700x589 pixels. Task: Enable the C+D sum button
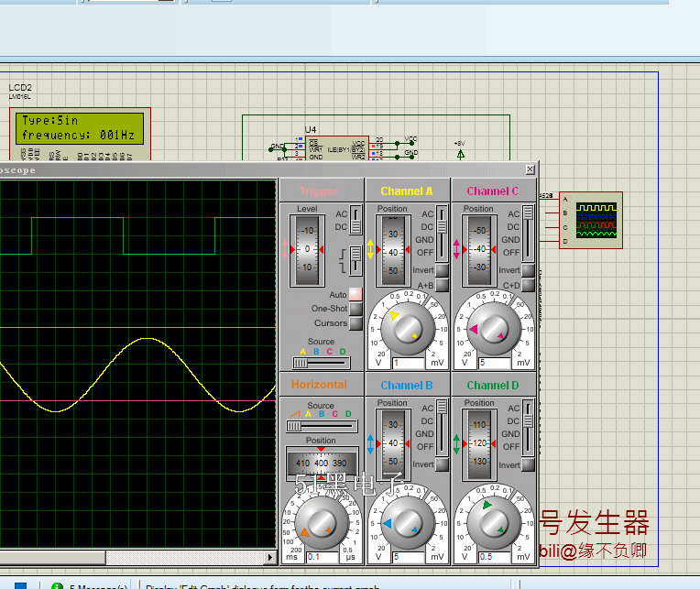point(528,285)
